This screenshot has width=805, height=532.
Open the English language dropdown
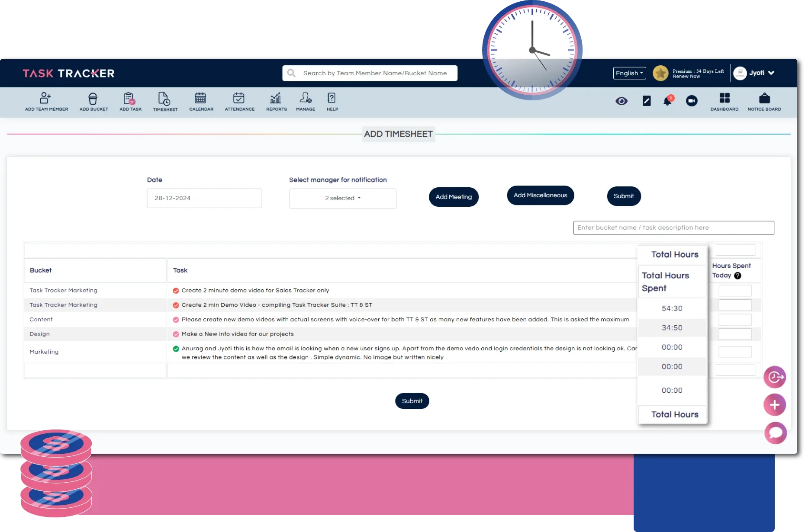(x=629, y=73)
